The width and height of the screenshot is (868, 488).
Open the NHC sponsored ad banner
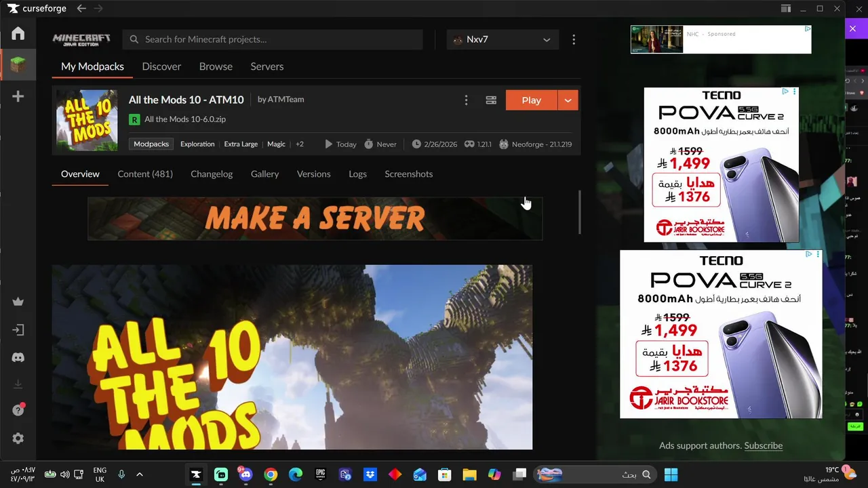[x=721, y=39]
